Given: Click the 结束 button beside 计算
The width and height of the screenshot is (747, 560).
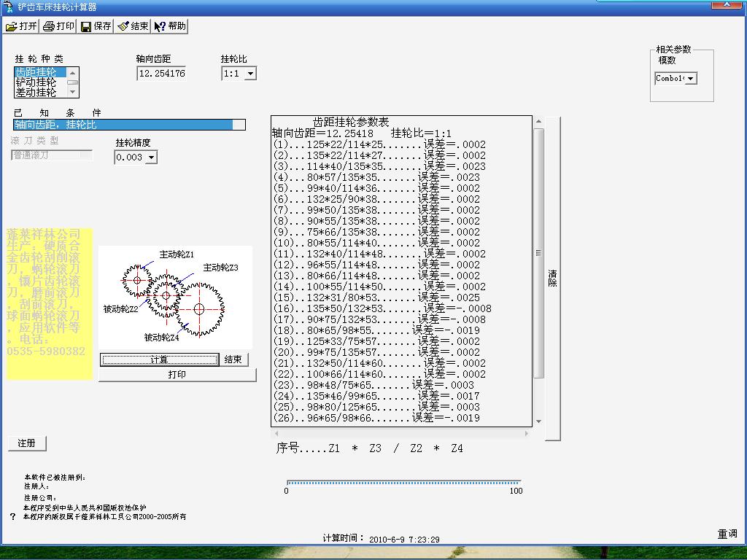Looking at the screenshot, I should (x=233, y=359).
